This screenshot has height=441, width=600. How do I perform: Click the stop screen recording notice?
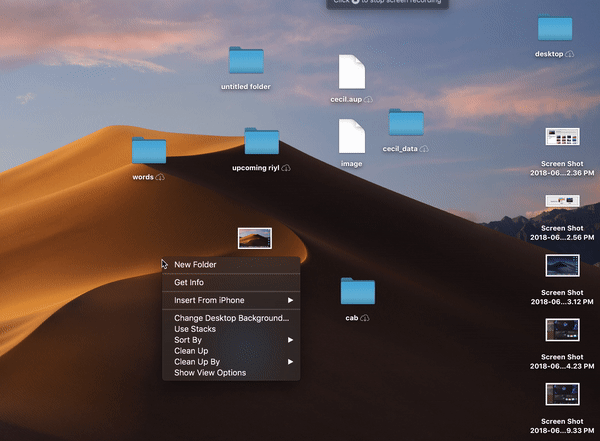tap(386, 4)
